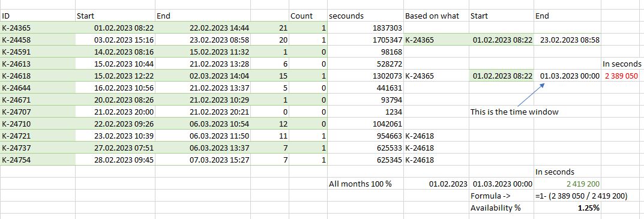This screenshot has height=219, width=644.
Task: Select ID cell K-24613
Action: tap(38, 64)
